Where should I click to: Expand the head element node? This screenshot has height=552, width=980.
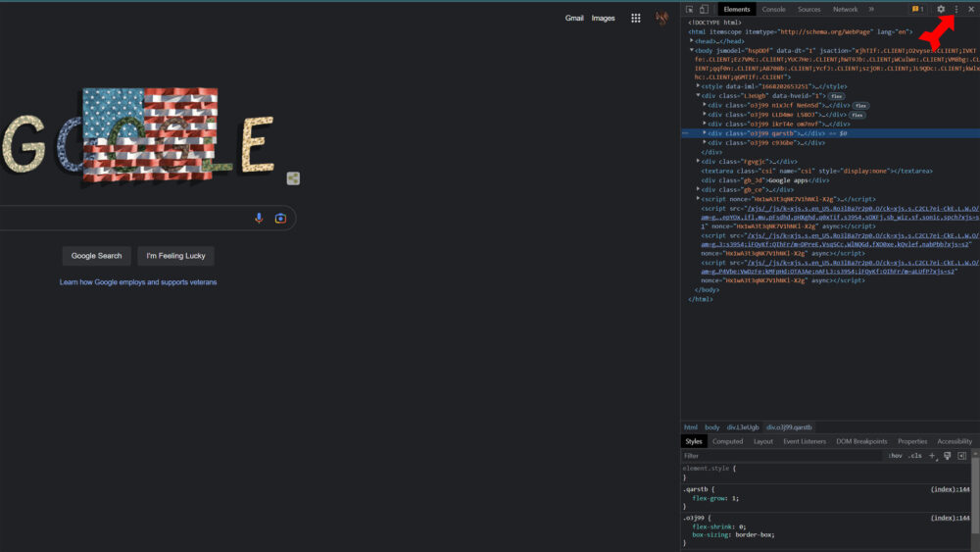coord(692,41)
